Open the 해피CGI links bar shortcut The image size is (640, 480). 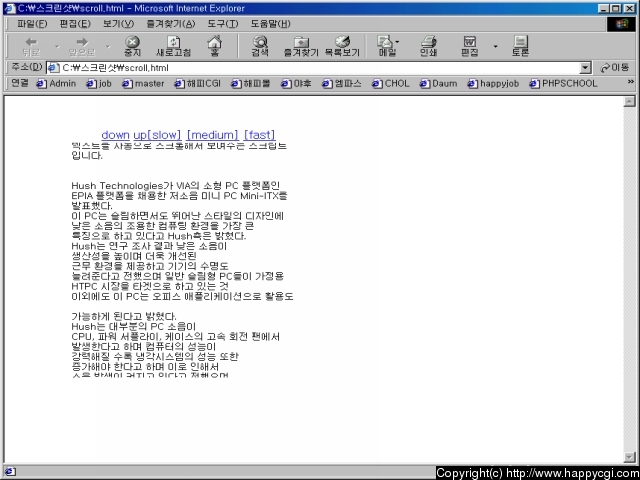coord(198,83)
